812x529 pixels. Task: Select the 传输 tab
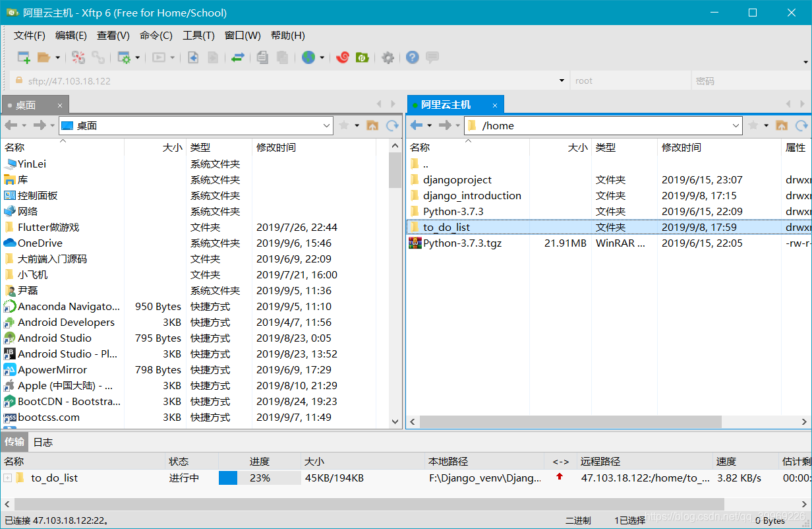coord(14,441)
